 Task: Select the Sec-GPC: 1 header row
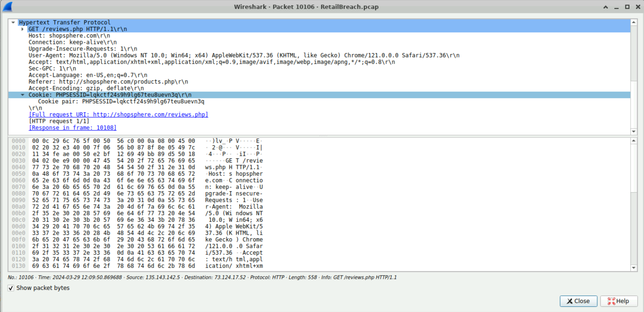[52, 68]
